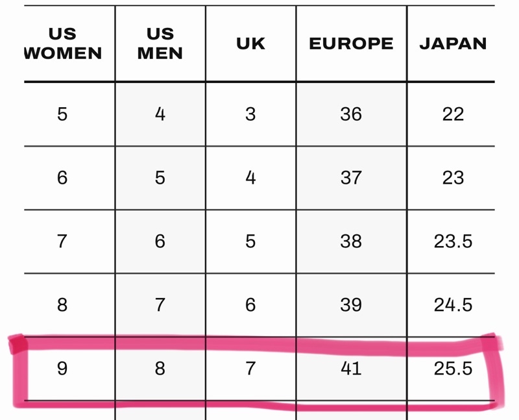This screenshot has width=519, height=420.
Task: Click Japan size 24.5 cell
Action: tap(453, 304)
